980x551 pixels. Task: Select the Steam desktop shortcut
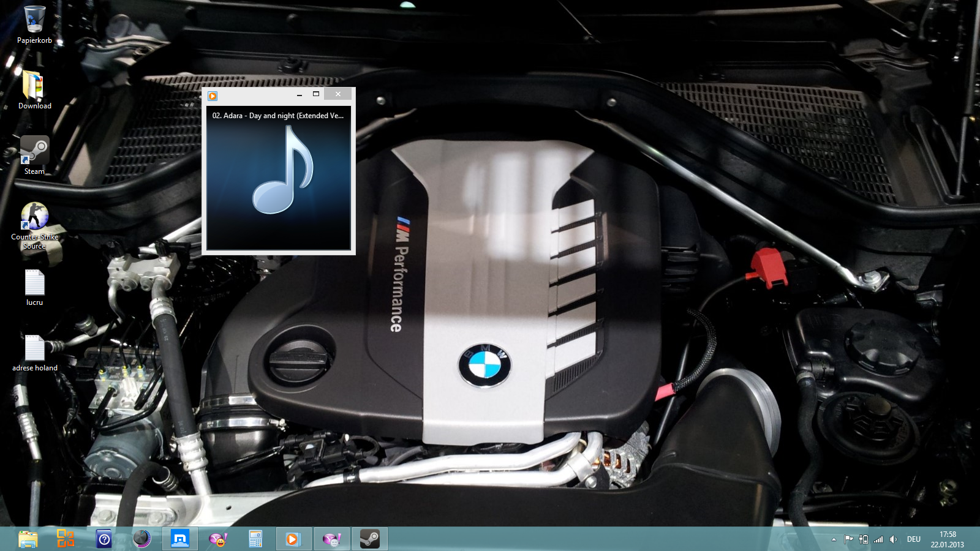point(34,156)
